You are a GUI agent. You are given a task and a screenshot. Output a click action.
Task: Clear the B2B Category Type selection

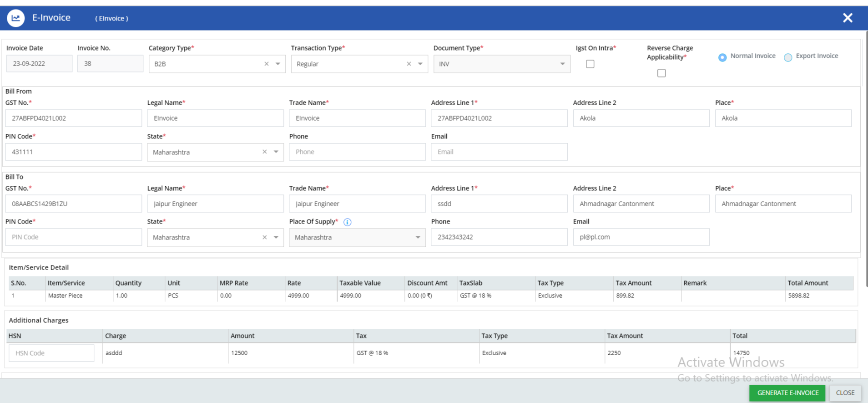267,64
